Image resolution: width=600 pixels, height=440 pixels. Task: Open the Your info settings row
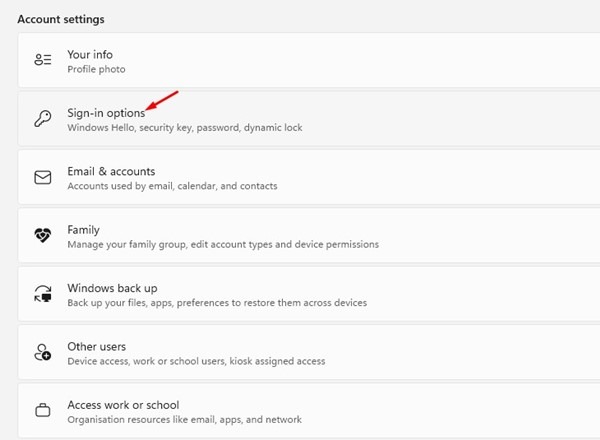(x=300, y=60)
